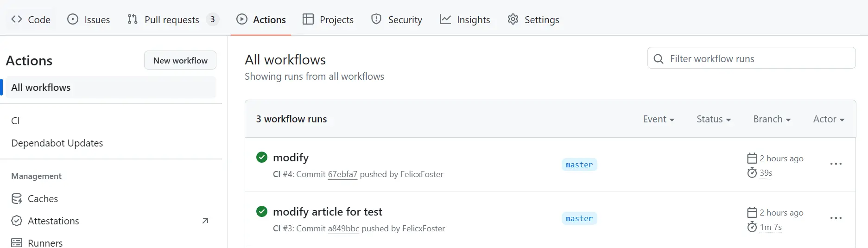Image resolution: width=868 pixels, height=248 pixels.
Task: Switch to the Insights tab
Action: click(465, 19)
